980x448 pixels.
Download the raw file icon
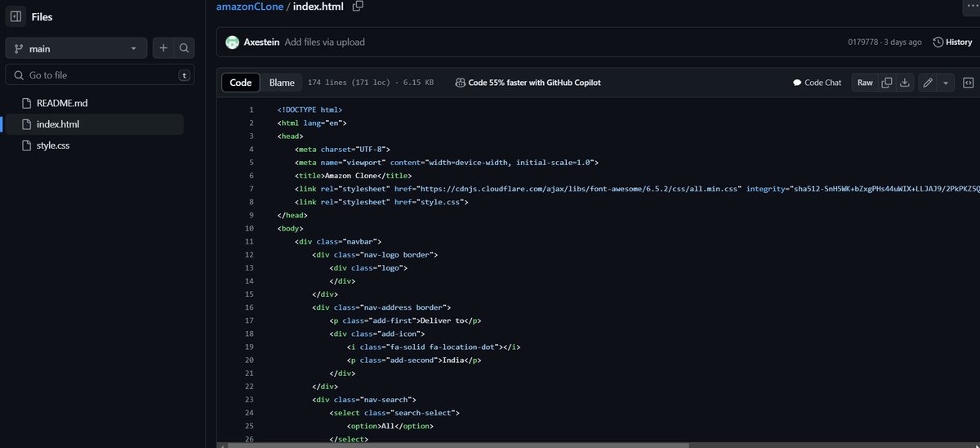click(905, 83)
